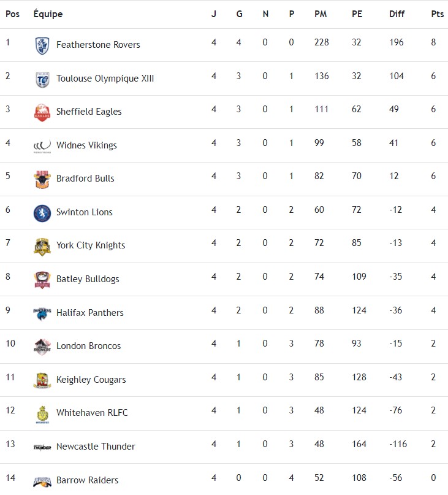Click the Whitehaven RLFC crest
The width and height of the screenshot is (448, 495).
pyautogui.click(x=42, y=414)
